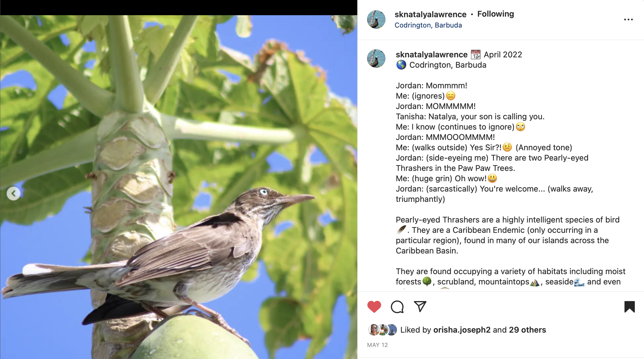
Task: Open sknatalyalawrence username in caption
Action: [432, 54]
